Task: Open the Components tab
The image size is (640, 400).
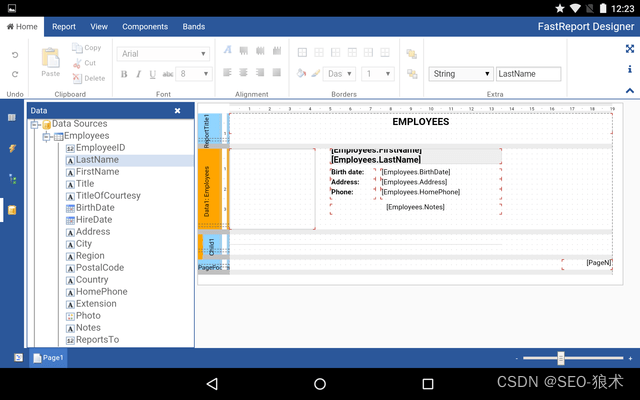Action: [x=145, y=27]
